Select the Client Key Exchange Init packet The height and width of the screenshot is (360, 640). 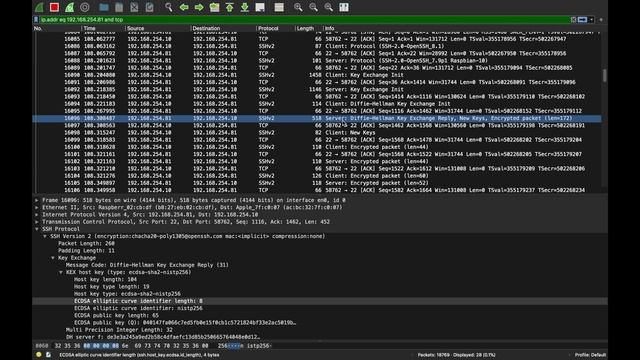(x=316, y=75)
